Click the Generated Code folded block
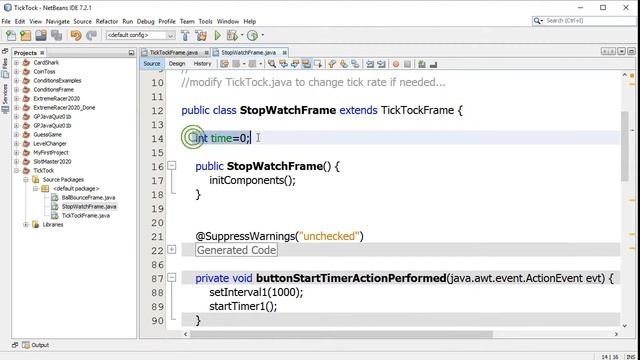This screenshot has height=360, width=640. tap(236, 250)
